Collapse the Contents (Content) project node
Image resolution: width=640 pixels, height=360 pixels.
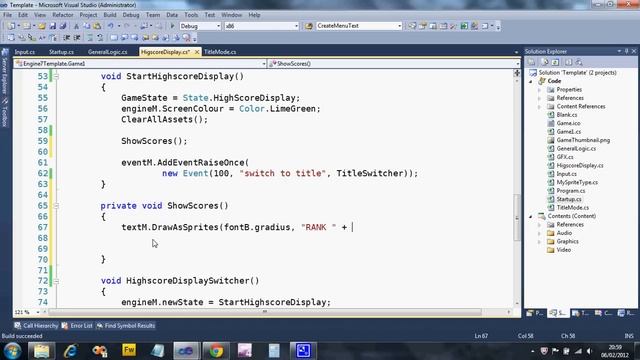pyautogui.click(x=531, y=216)
